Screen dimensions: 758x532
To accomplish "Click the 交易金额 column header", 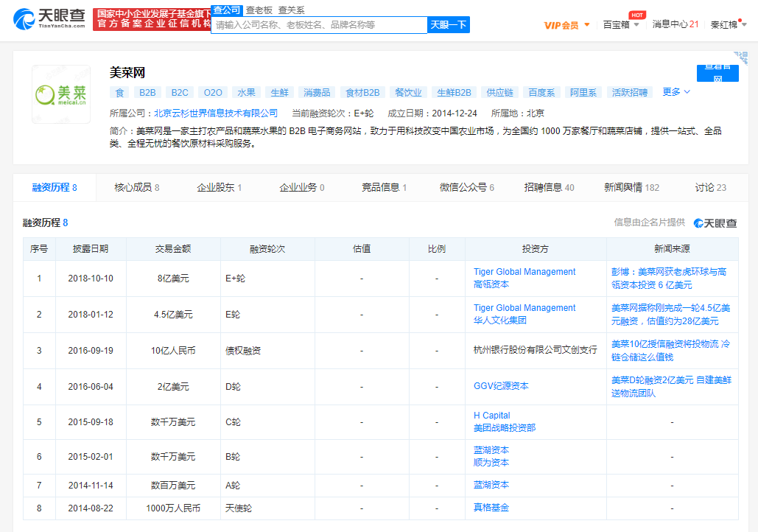I will click(173, 249).
